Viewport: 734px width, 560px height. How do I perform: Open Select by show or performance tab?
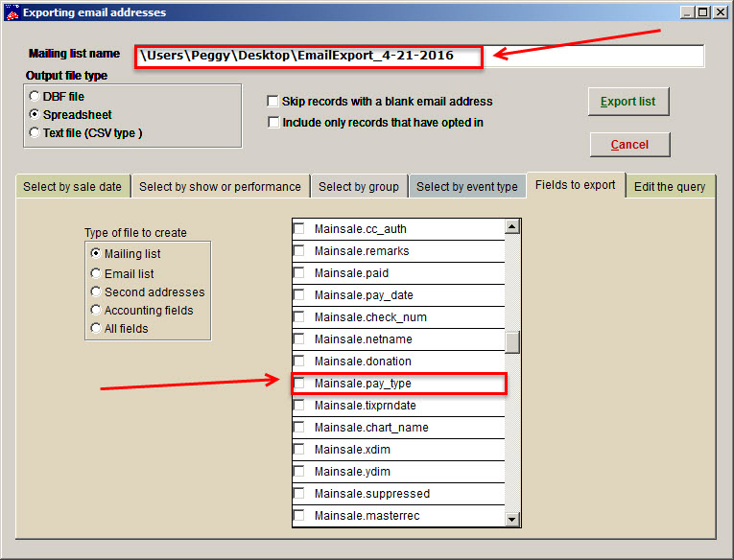[x=220, y=187]
